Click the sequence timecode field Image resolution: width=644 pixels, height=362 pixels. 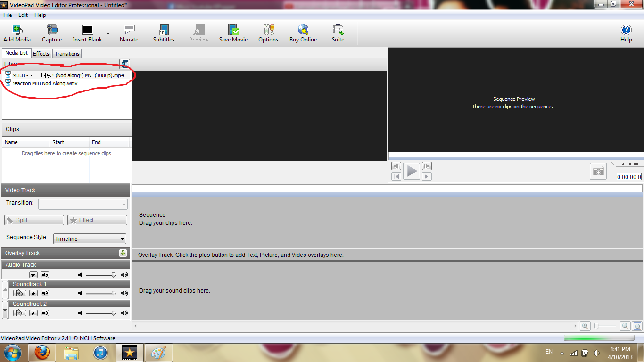(629, 177)
